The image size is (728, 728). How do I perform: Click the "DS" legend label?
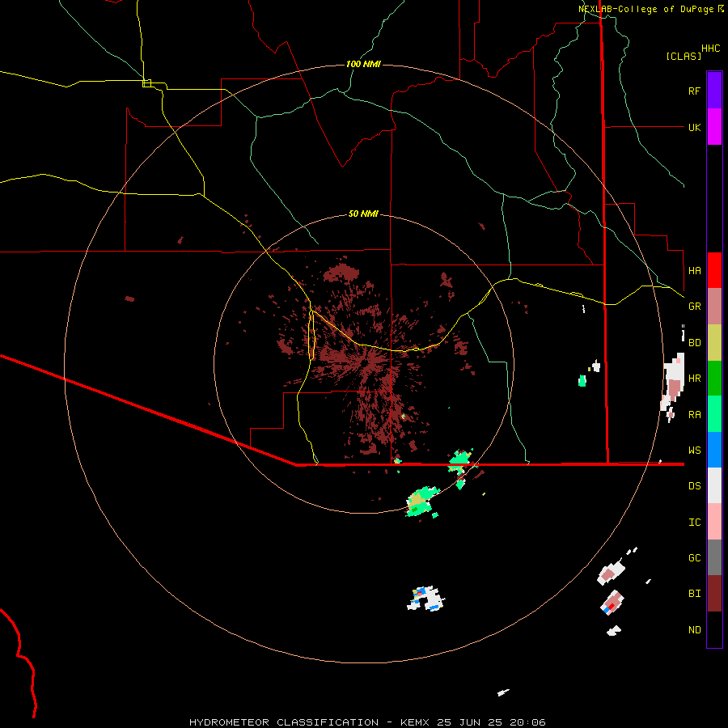coord(694,486)
